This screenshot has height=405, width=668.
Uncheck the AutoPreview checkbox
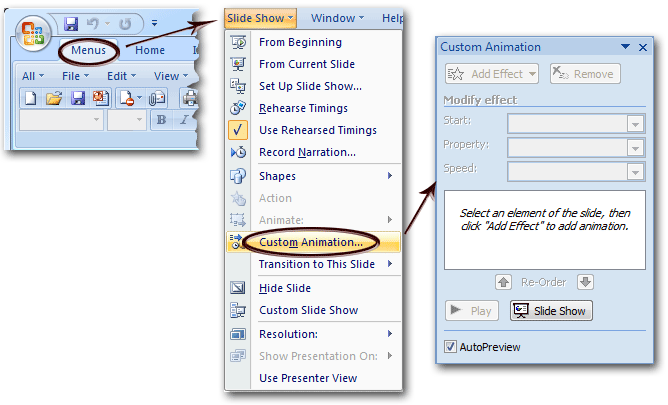451,347
